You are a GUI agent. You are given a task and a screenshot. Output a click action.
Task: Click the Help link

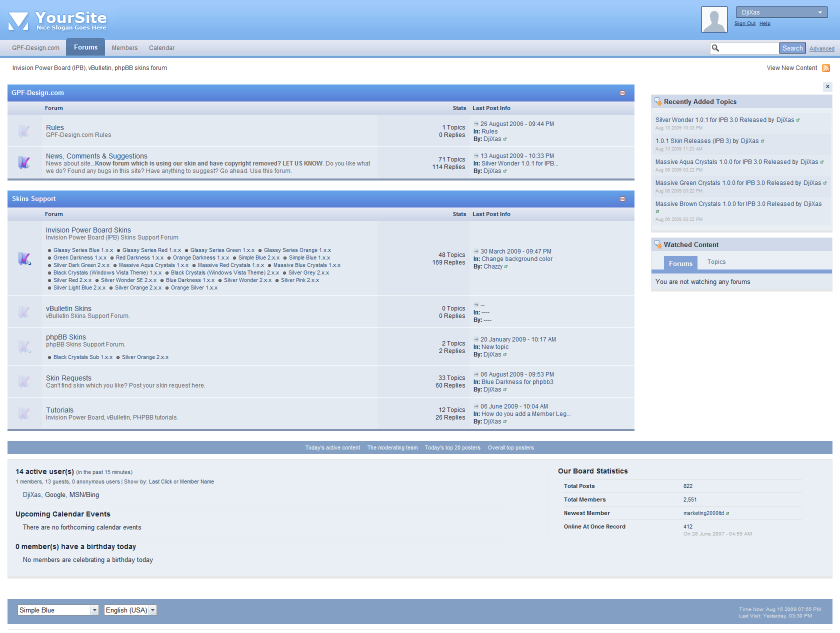pos(764,23)
